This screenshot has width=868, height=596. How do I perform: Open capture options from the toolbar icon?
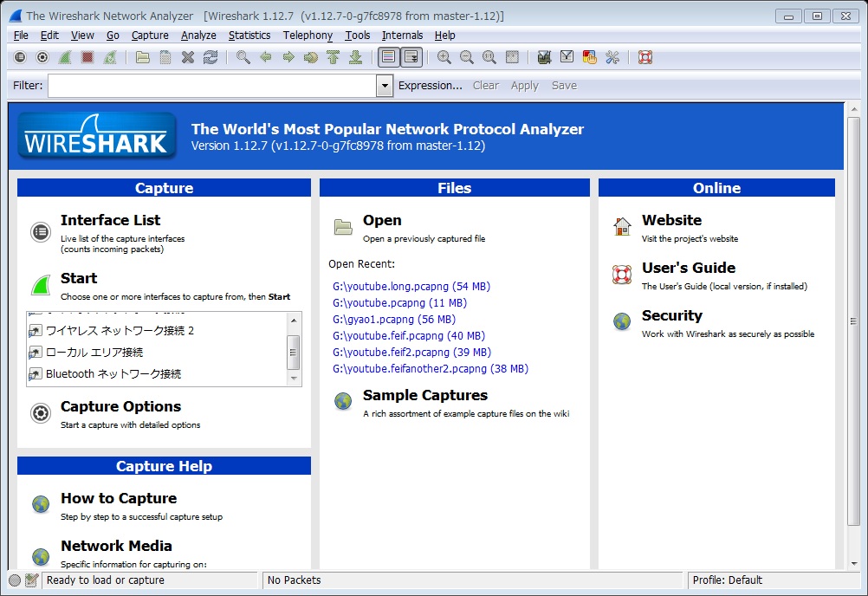(x=42, y=57)
